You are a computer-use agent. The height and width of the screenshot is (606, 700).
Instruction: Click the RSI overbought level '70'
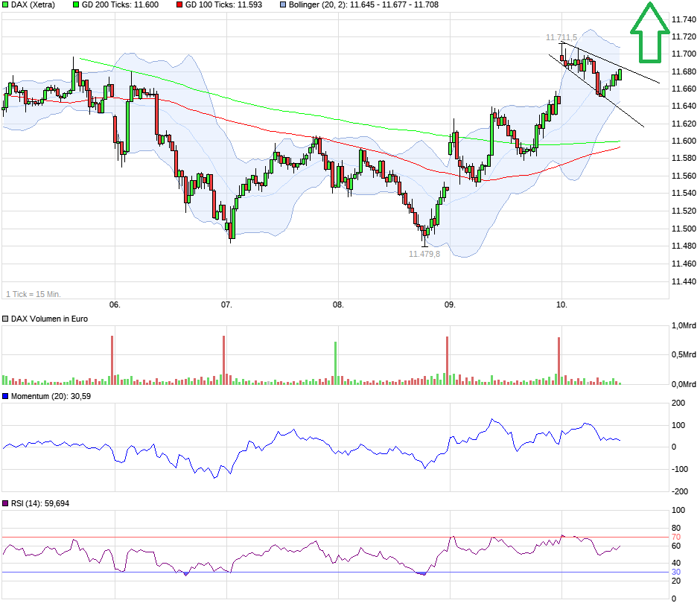676,538
